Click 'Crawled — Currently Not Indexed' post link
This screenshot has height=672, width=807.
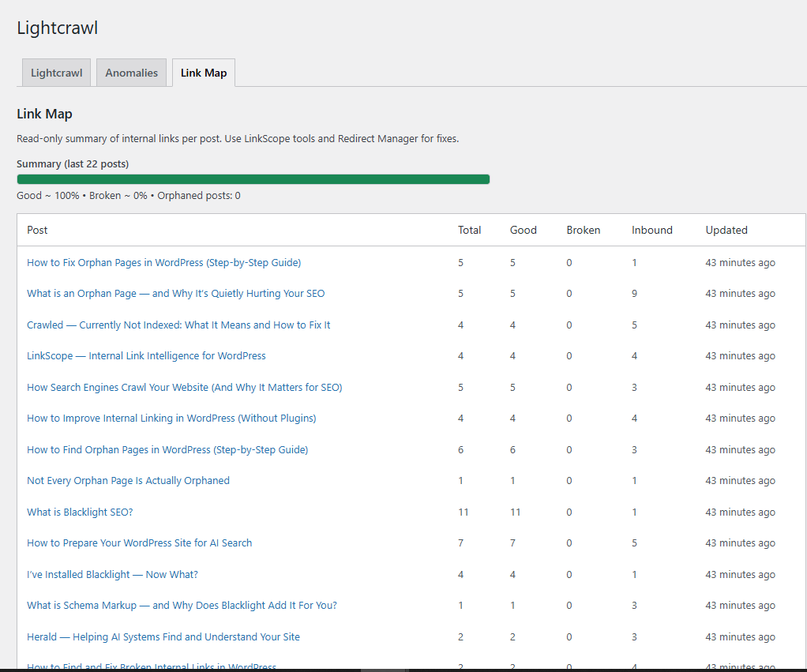[178, 325]
